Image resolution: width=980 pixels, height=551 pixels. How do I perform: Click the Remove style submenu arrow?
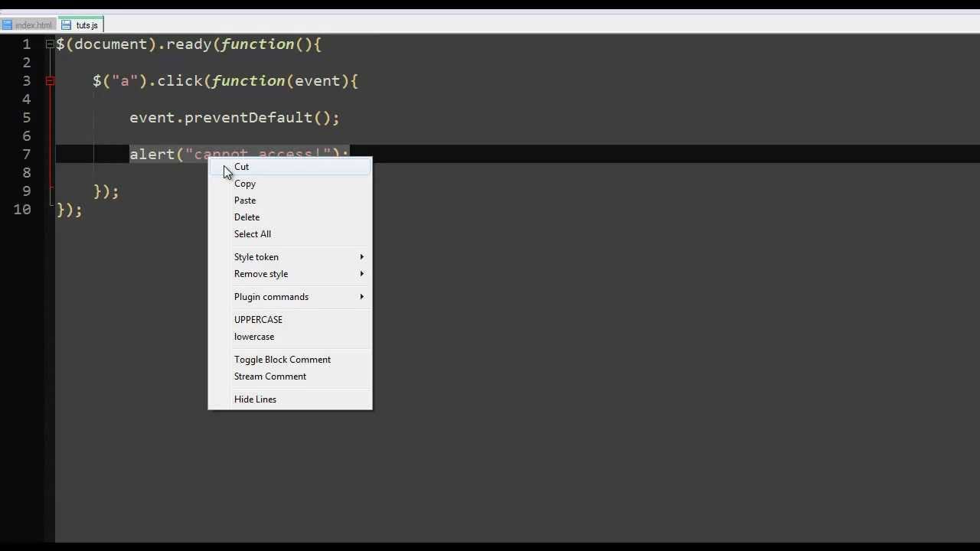[362, 274]
